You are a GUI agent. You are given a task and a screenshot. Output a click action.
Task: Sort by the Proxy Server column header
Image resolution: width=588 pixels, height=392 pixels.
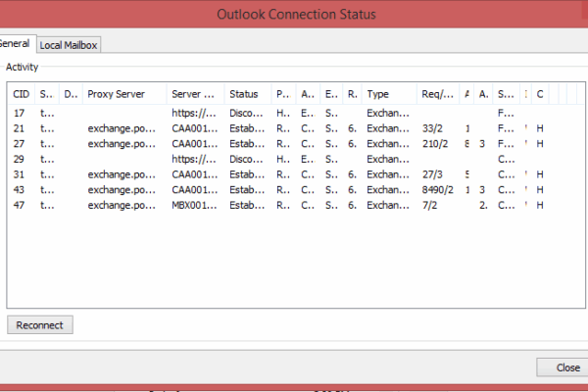[x=124, y=94]
